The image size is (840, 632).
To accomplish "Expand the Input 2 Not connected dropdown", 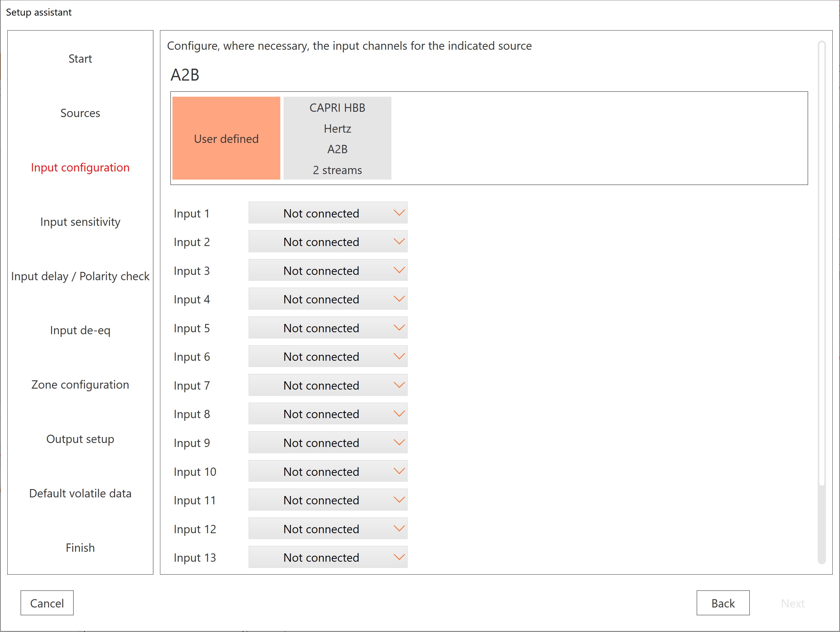I will [x=328, y=242].
